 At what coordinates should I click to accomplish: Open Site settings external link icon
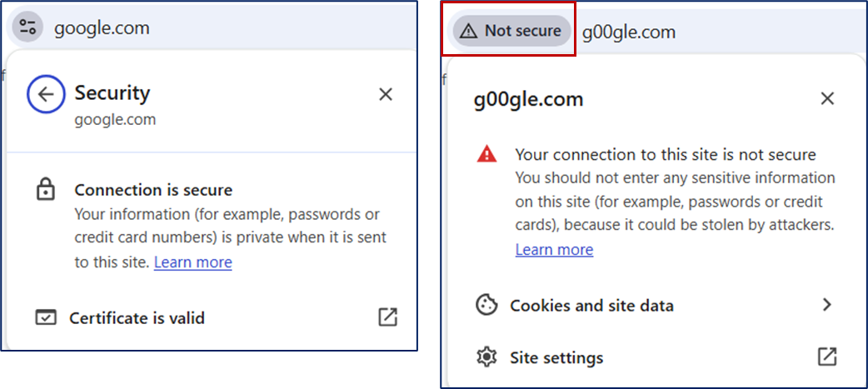[827, 357]
